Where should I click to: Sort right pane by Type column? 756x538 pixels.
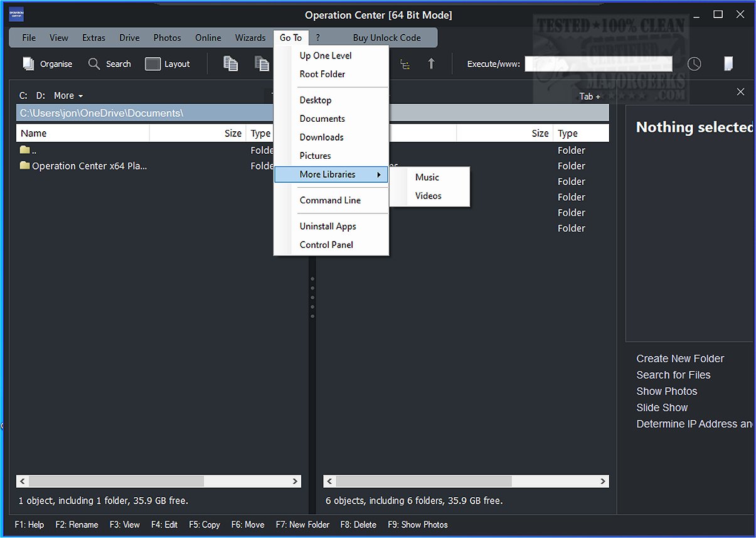[581, 133]
